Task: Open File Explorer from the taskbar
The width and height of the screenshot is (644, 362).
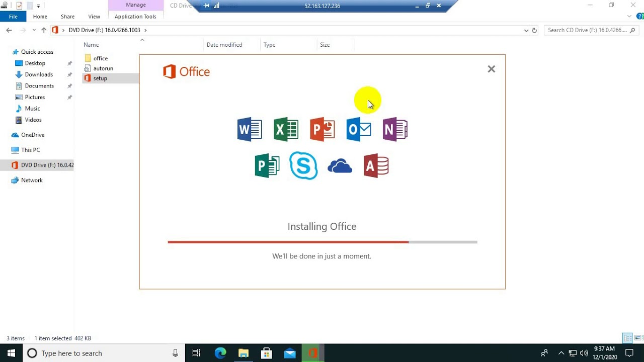Action: point(244,353)
